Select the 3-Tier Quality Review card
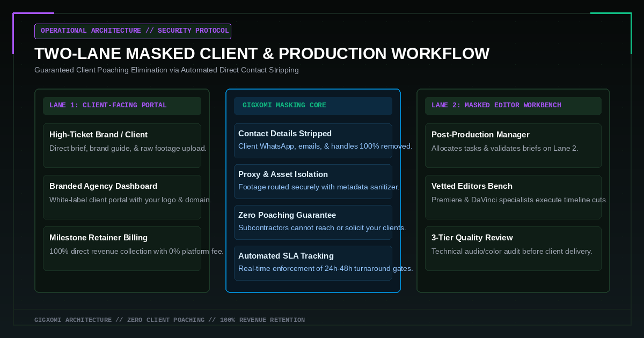 513,248
